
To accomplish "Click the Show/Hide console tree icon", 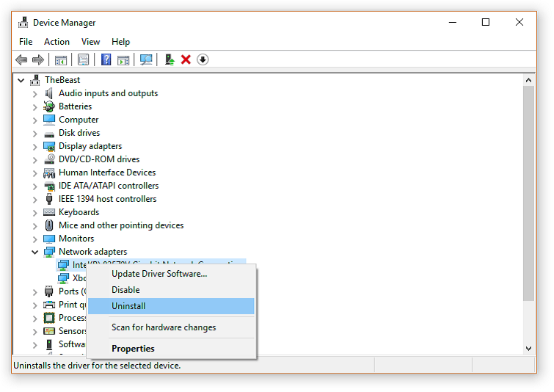I will tap(61, 59).
